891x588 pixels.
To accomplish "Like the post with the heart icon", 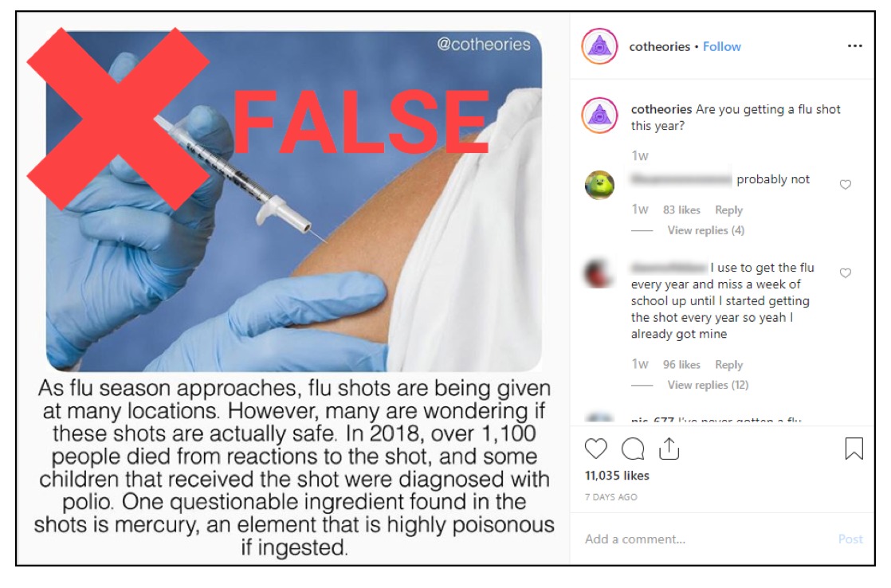I will click(x=595, y=449).
